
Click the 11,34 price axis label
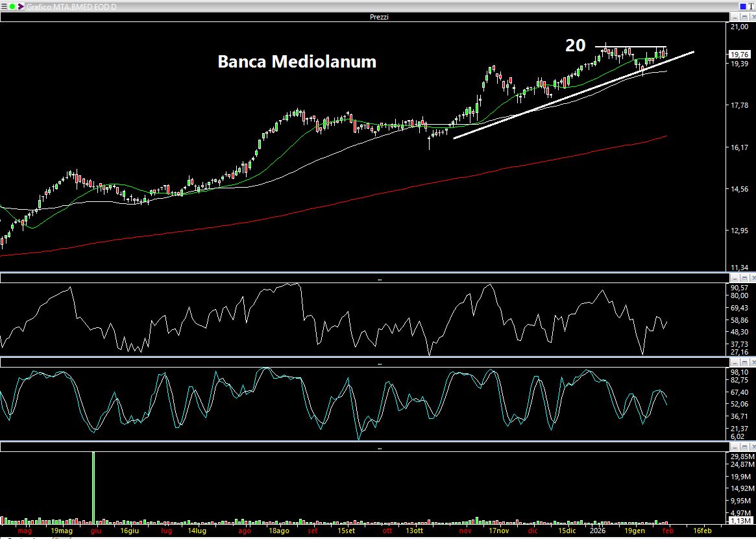(x=740, y=268)
